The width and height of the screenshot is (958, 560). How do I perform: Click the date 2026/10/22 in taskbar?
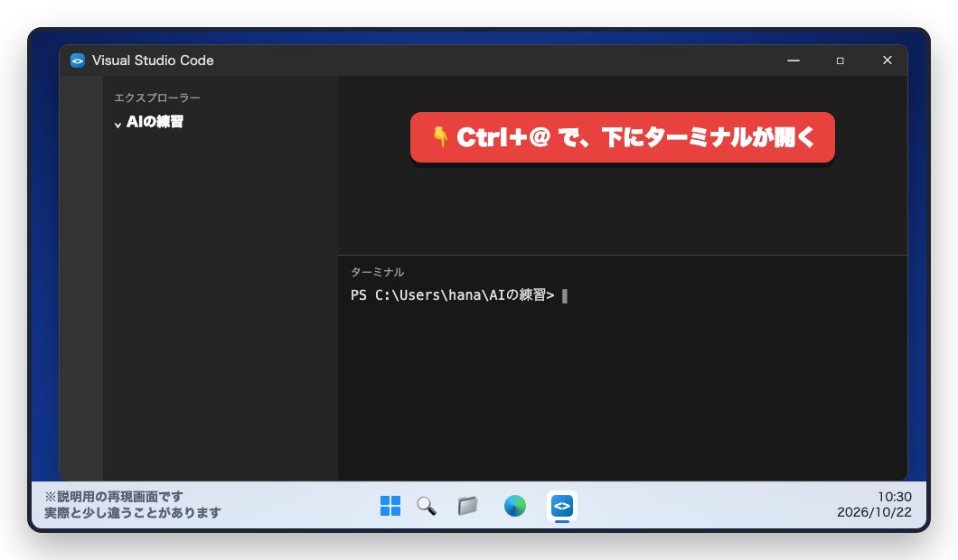click(x=874, y=512)
